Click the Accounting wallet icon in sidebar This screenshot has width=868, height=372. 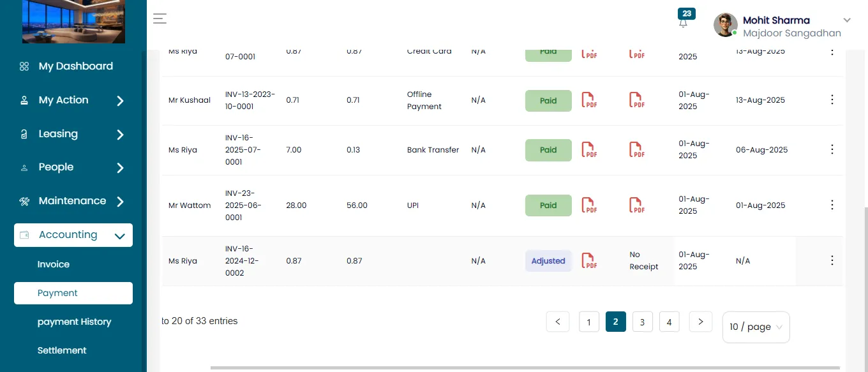pos(25,235)
